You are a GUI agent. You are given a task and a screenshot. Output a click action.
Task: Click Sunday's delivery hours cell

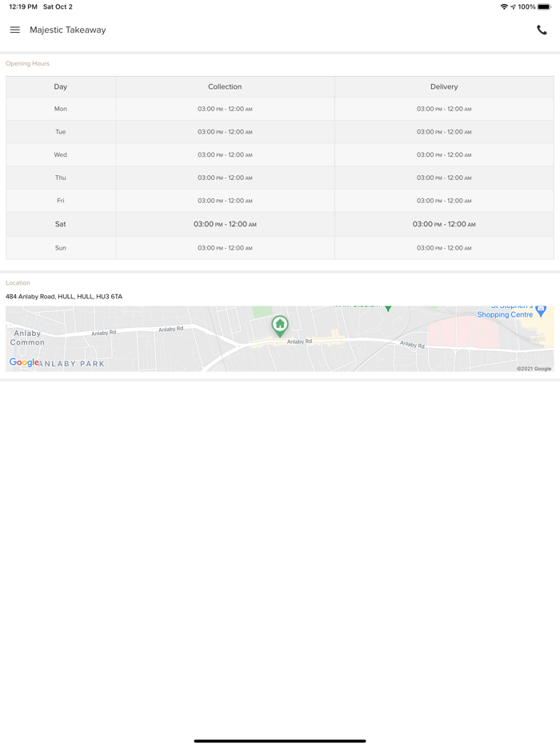(444, 248)
